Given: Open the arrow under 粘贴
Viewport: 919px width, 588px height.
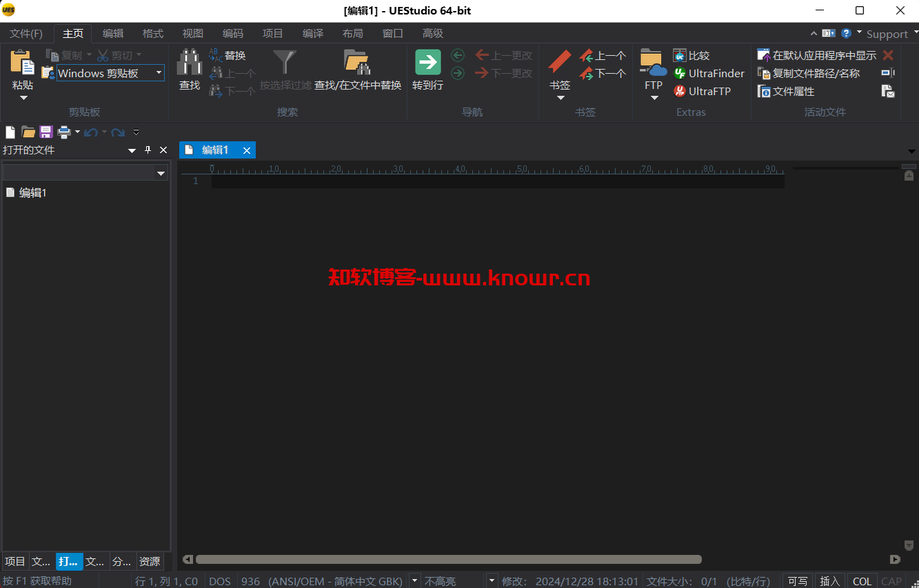Looking at the screenshot, I should click(x=23, y=98).
